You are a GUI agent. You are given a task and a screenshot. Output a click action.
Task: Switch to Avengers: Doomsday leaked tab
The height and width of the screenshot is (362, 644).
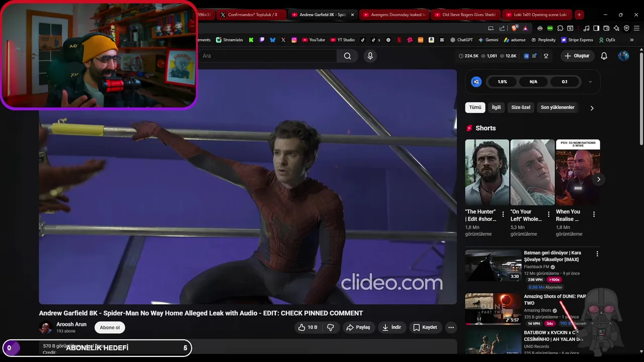[x=394, y=15]
